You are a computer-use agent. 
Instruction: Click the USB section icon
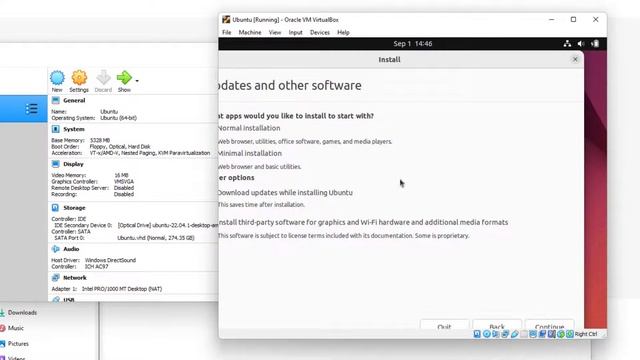(x=56, y=299)
